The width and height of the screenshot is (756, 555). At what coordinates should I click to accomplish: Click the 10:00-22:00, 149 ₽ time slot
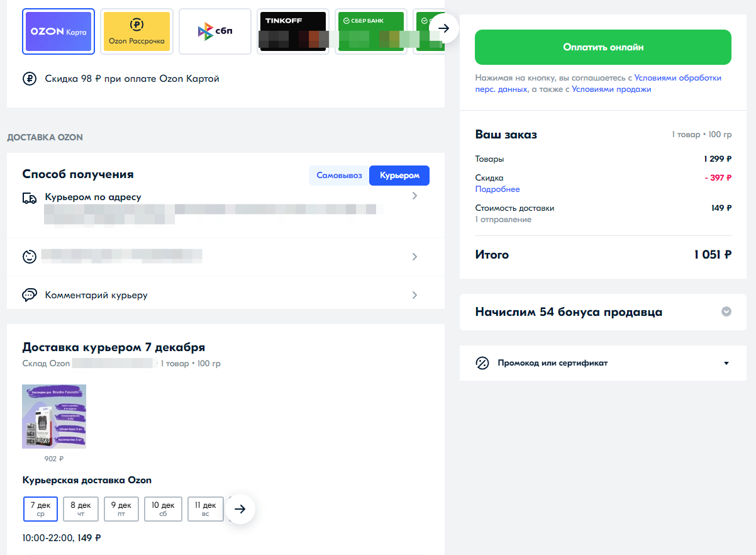click(62, 538)
